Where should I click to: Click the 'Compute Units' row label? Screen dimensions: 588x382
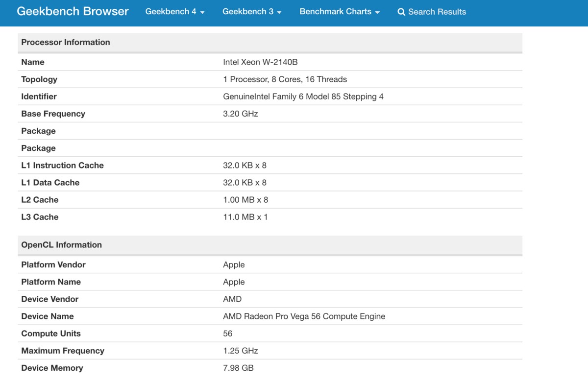click(51, 334)
